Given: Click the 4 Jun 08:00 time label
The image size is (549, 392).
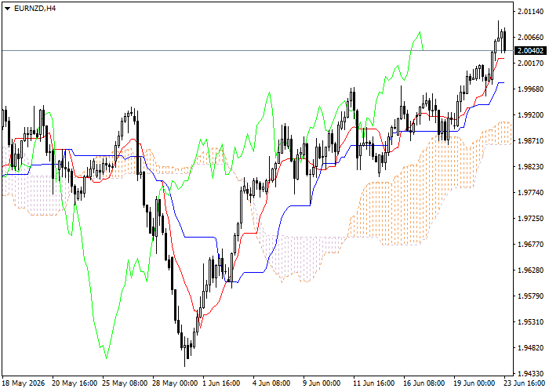Looking at the screenshot, I should (x=271, y=383).
